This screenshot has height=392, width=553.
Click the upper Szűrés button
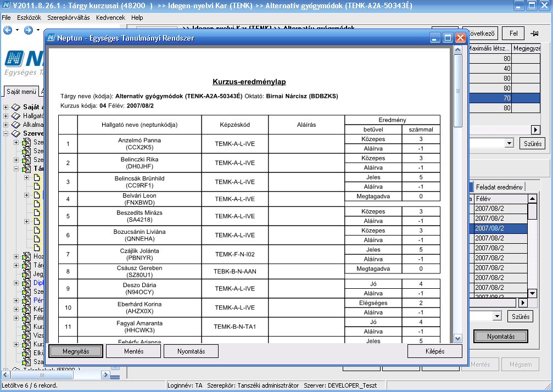coord(533,143)
